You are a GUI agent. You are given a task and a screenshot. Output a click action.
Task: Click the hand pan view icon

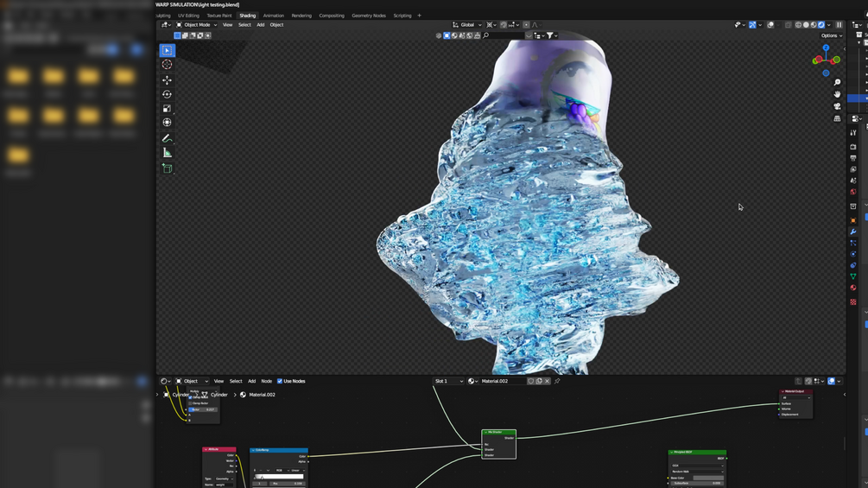pyautogui.click(x=837, y=95)
